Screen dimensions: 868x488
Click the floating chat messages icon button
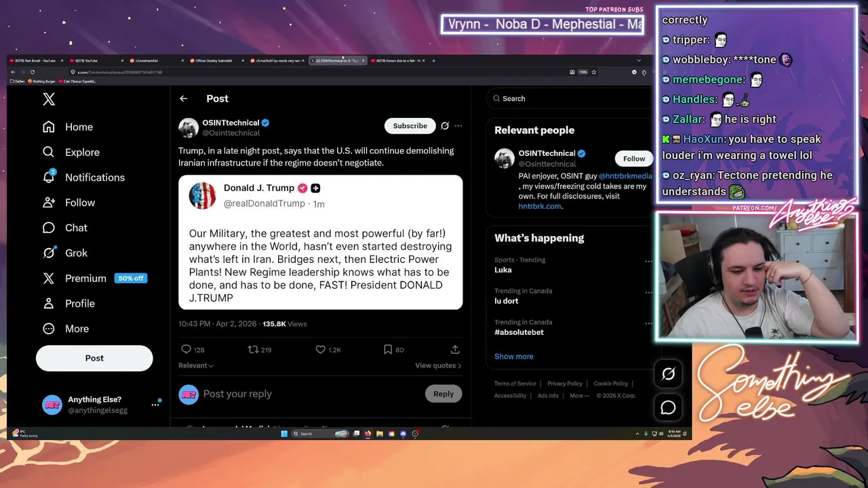tap(668, 407)
